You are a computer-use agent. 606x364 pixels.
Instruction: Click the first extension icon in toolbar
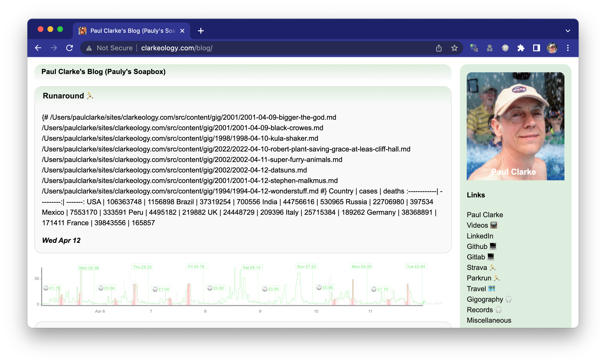(x=474, y=48)
